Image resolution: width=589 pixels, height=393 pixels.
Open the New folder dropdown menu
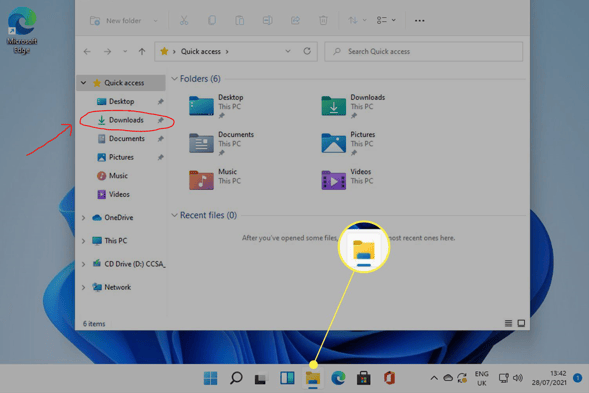pyautogui.click(x=156, y=21)
